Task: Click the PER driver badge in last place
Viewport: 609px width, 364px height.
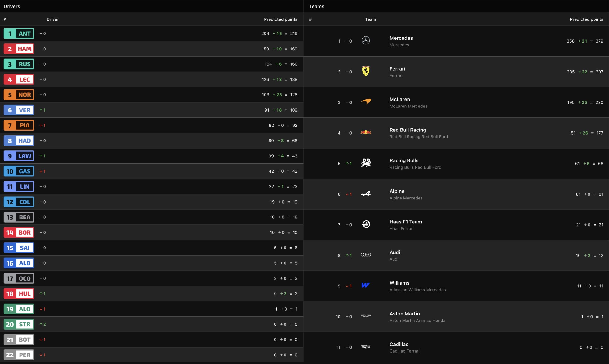Action: 19,355
